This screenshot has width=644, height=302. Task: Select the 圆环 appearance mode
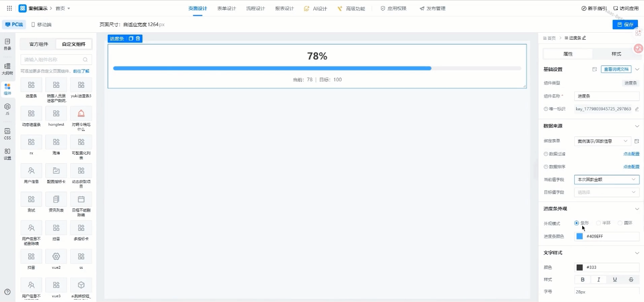tap(625, 223)
